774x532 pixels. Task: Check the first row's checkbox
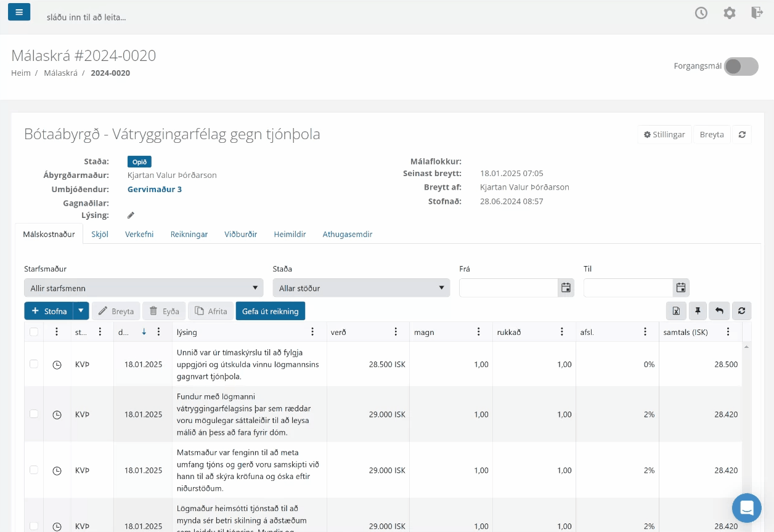point(34,364)
